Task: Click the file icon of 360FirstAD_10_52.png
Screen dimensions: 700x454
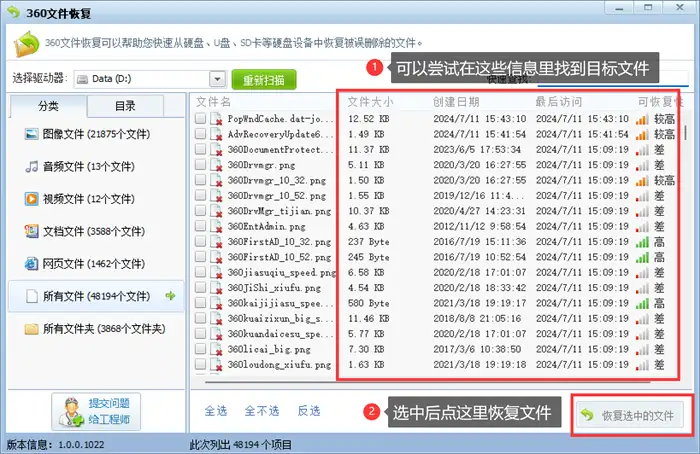Action: pyautogui.click(x=216, y=257)
